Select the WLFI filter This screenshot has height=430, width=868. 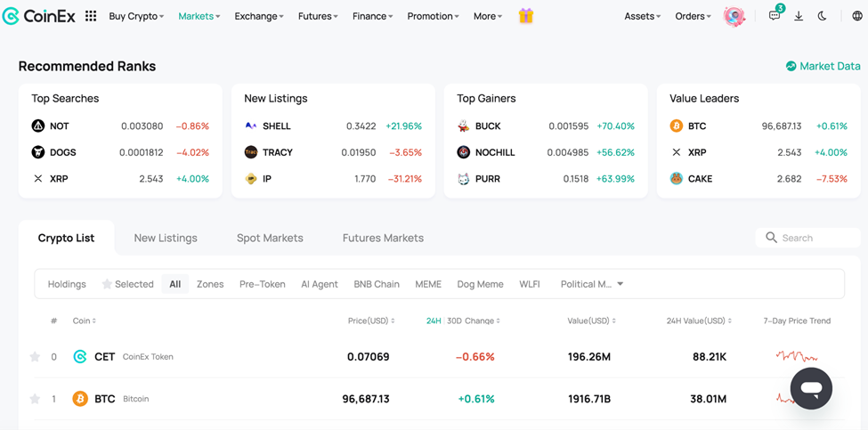(530, 284)
